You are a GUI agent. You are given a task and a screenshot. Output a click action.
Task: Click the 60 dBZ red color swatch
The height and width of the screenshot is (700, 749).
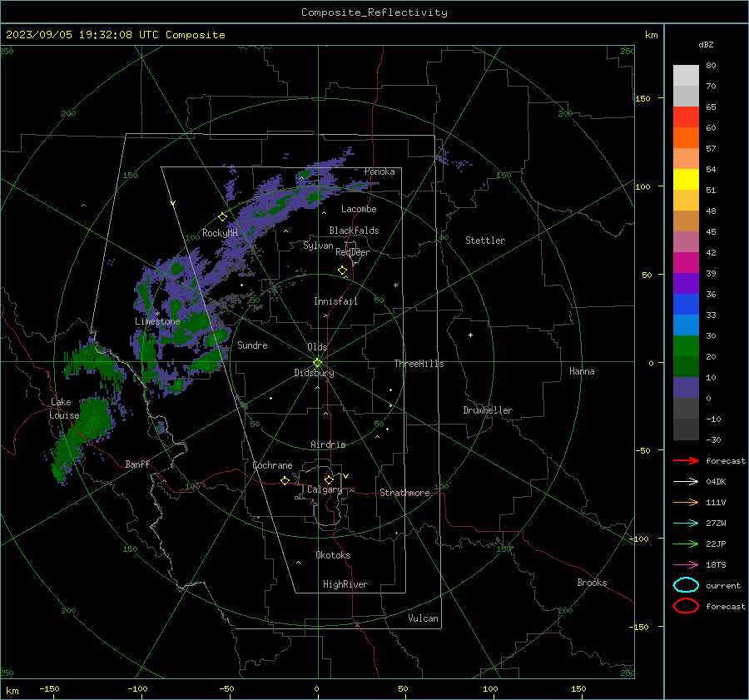tap(686, 117)
